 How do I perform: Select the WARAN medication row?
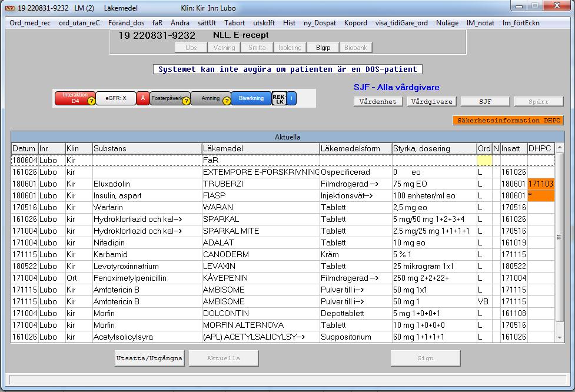coord(282,208)
